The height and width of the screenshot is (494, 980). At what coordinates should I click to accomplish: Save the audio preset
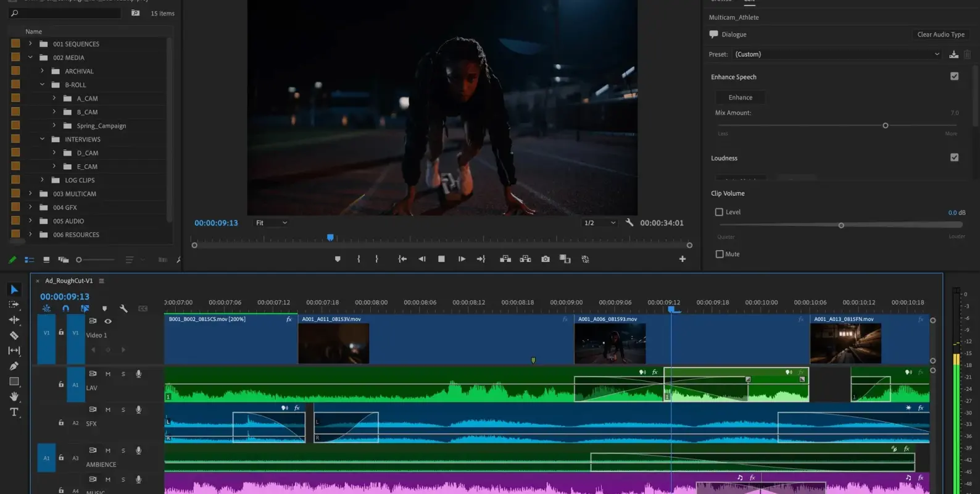pyautogui.click(x=953, y=54)
